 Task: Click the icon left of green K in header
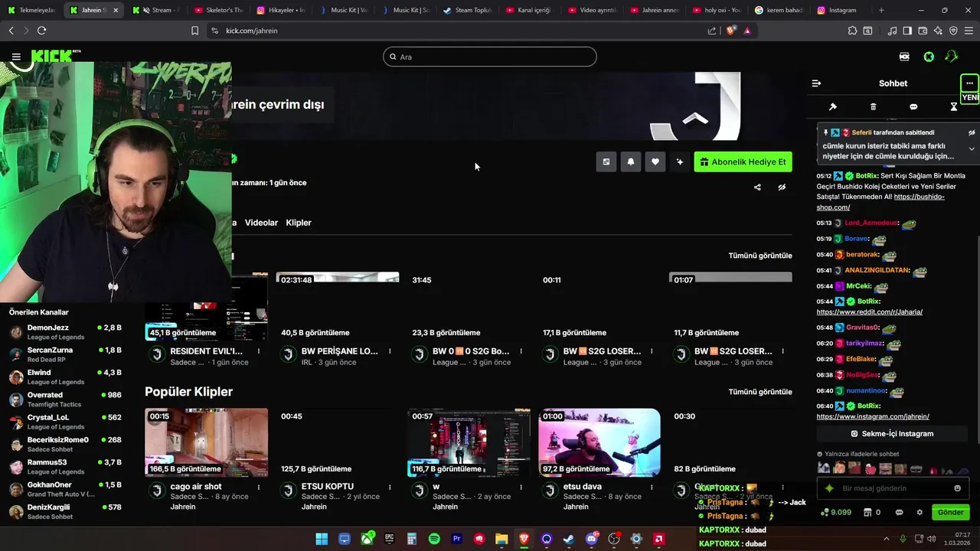coord(904,57)
